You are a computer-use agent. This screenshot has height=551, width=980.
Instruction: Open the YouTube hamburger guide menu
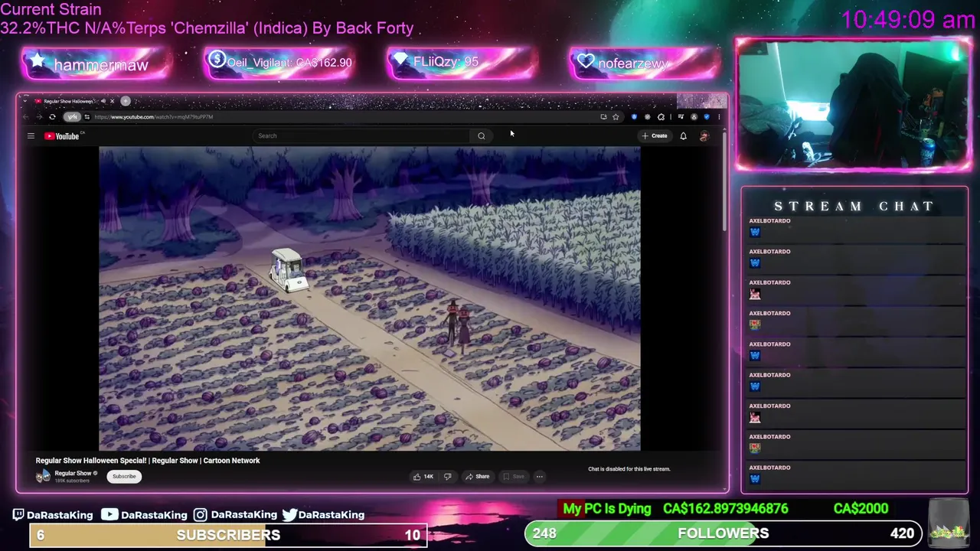tap(31, 136)
